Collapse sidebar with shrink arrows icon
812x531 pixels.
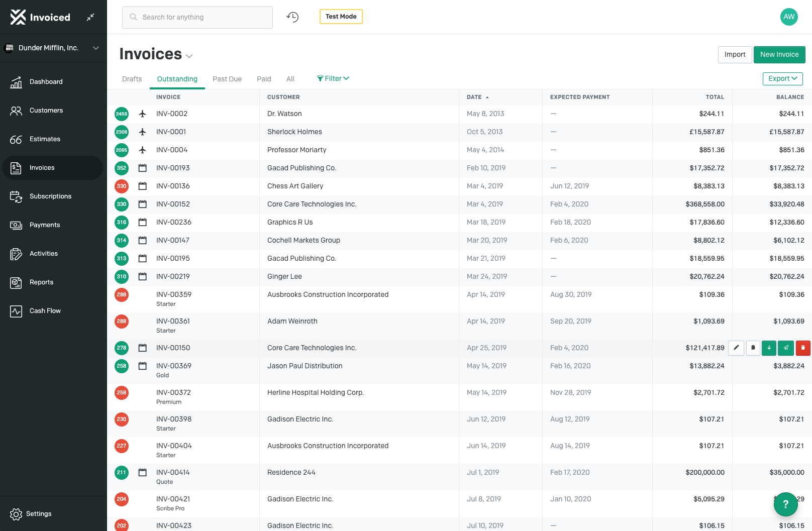[x=90, y=17]
